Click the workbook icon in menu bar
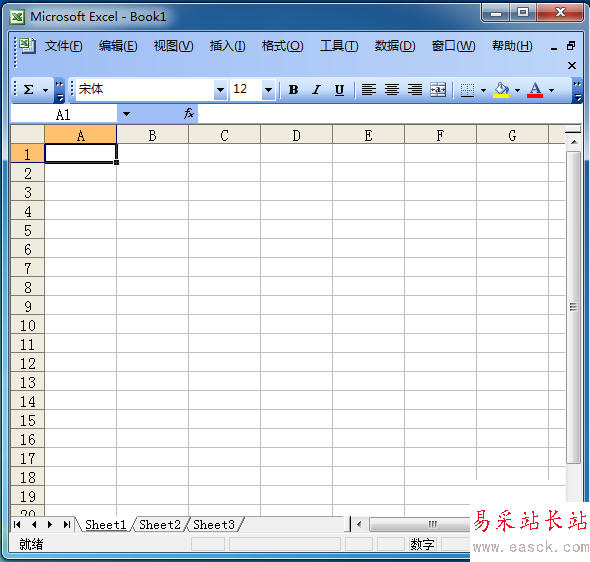 pyautogui.click(x=27, y=46)
